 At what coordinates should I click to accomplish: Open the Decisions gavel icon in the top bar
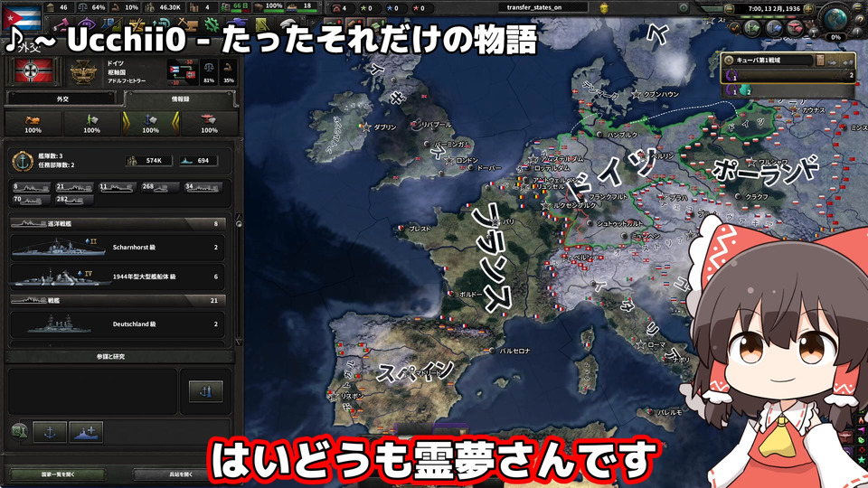62,24
